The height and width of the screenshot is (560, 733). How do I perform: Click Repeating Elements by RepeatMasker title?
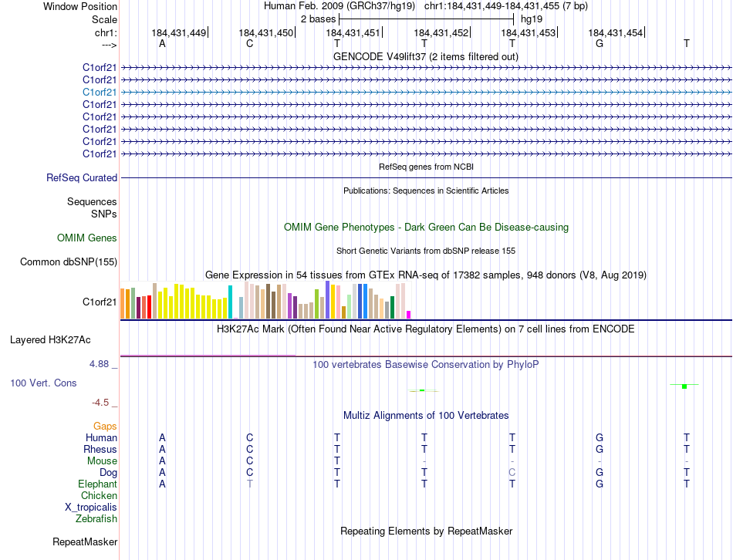coord(426,531)
